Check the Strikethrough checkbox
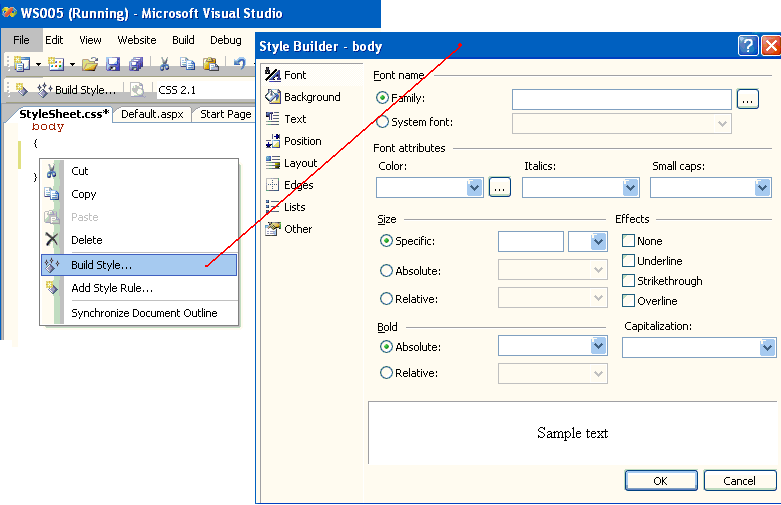Image resolution: width=781 pixels, height=505 pixels. [x=628, y=280]
